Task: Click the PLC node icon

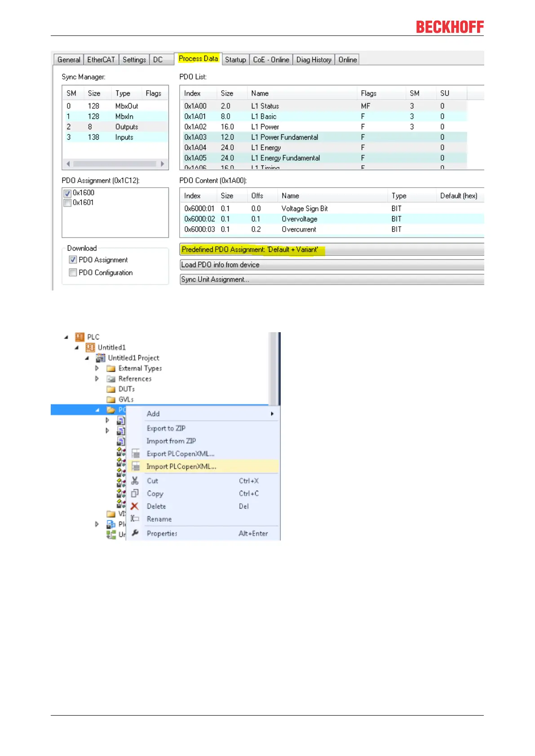Action: 80,337
